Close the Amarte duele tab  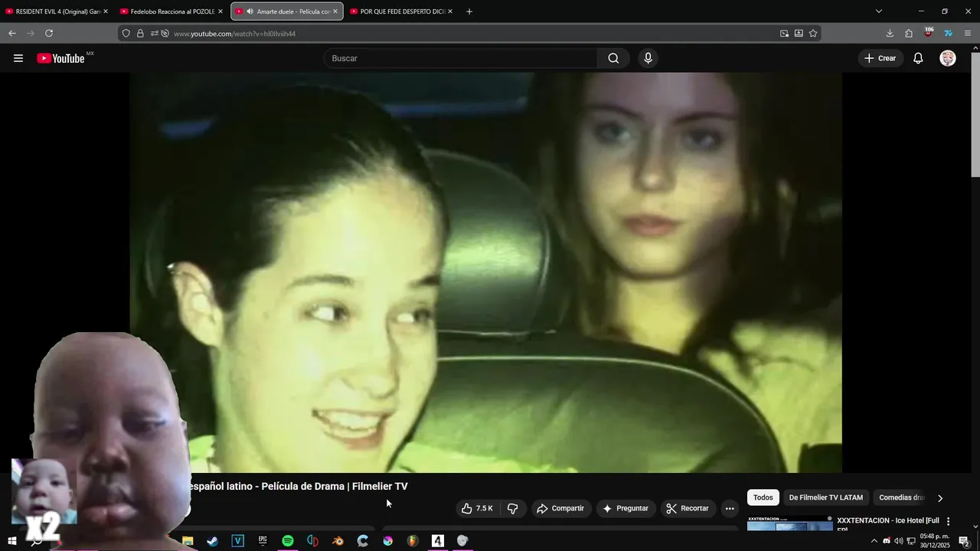(335, 11)
